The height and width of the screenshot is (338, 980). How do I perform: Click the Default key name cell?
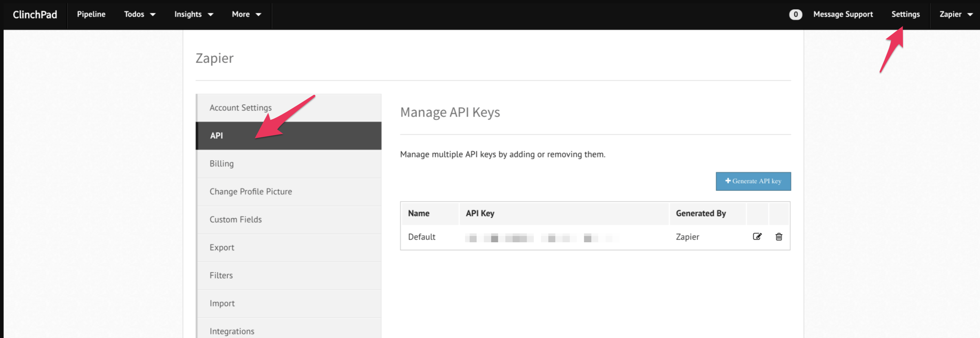coord(422,237)
